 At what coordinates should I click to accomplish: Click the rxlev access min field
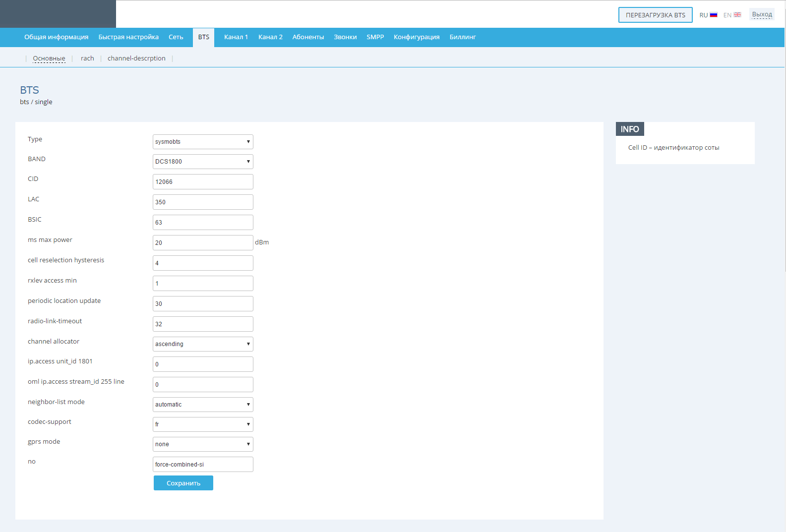(x=203, y=284)
